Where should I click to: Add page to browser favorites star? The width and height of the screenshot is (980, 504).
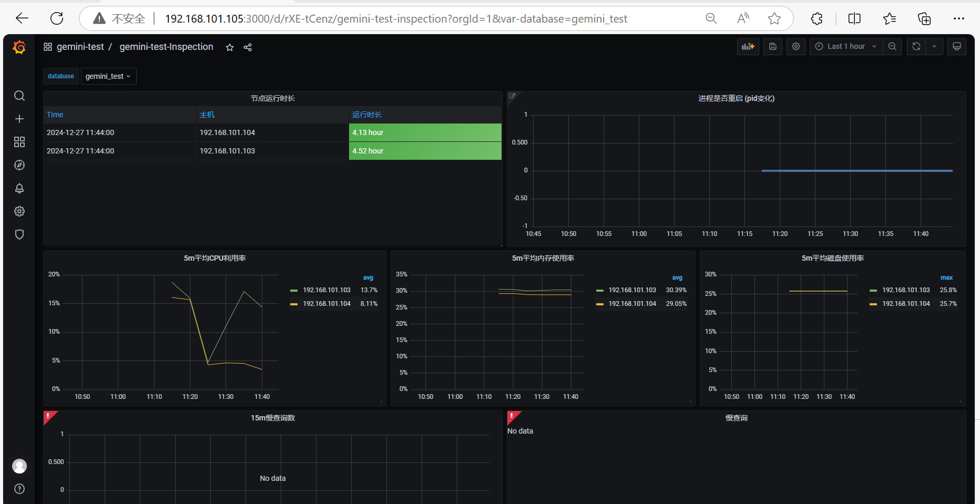774,19
